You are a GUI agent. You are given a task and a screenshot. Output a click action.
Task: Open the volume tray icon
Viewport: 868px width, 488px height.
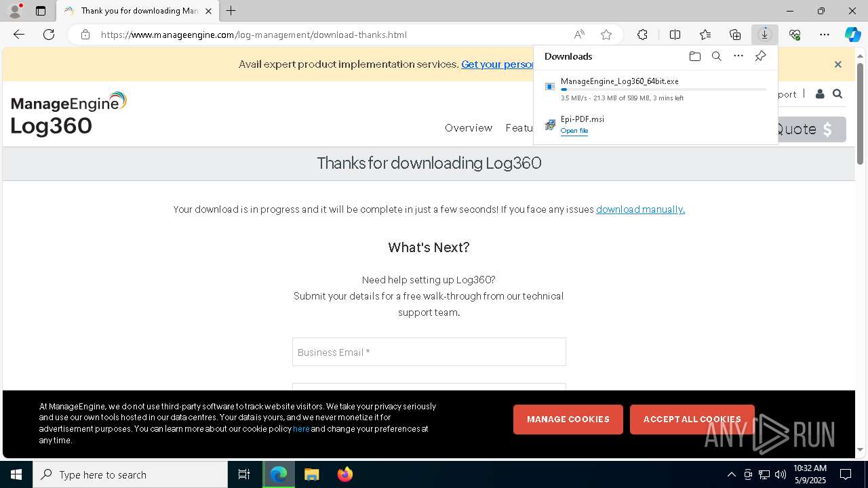781,474
